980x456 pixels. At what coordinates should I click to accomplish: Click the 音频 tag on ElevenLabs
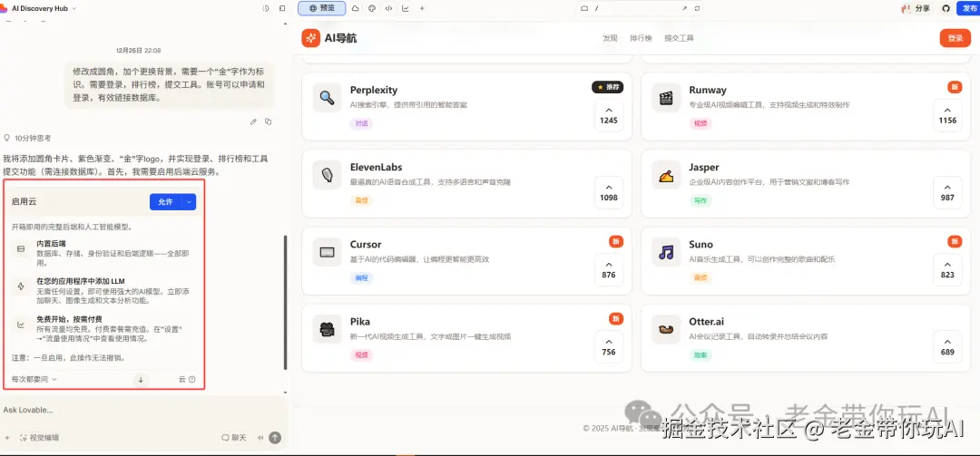click(x=361, y=201)
